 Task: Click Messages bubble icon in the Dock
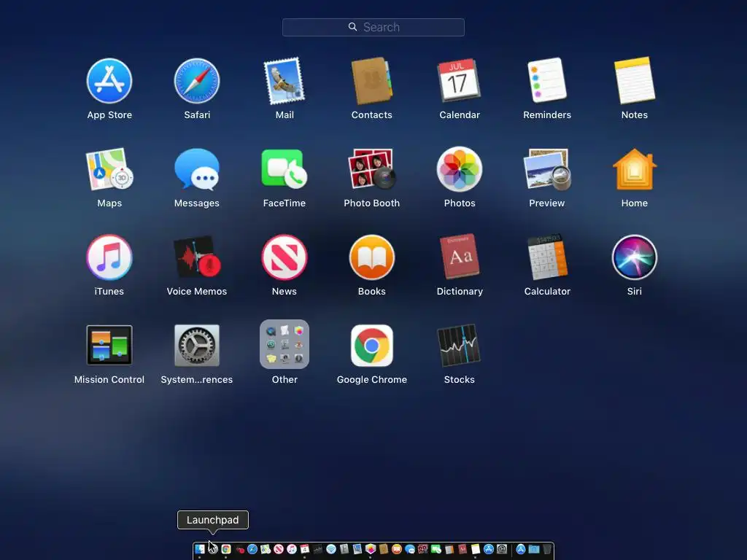click(x=410, y=549)
